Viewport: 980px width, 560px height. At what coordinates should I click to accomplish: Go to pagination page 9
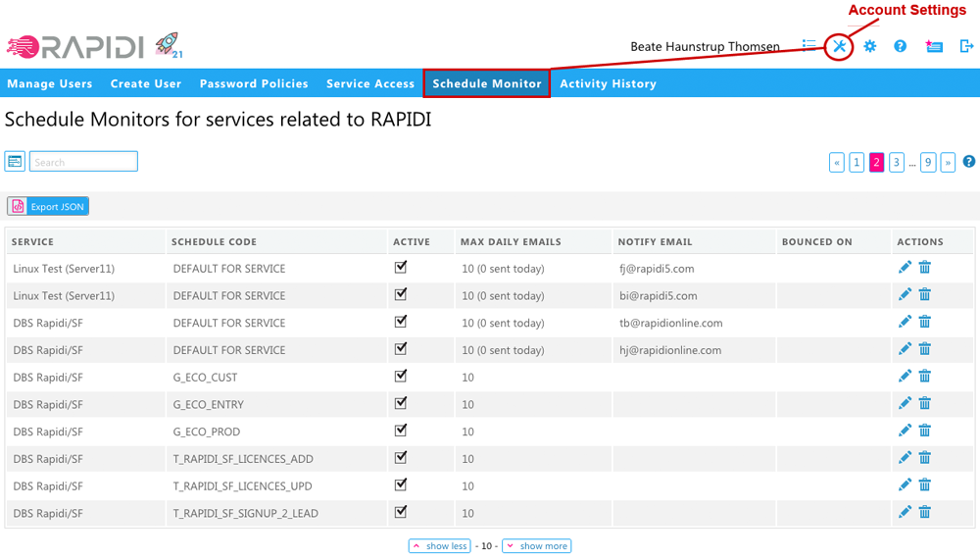click(x=928, y=162)
